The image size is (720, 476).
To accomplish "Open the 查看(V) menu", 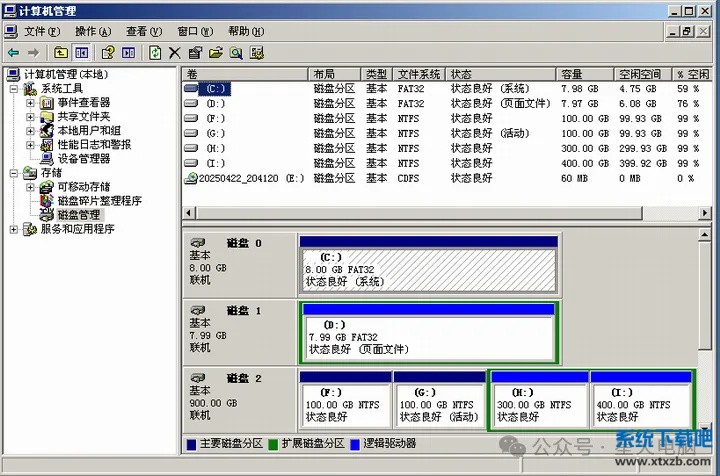I will click(x=144, y=31).
